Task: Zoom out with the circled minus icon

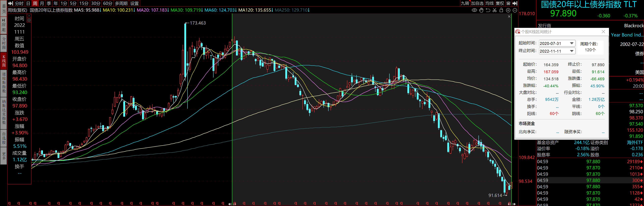Action: [515, 10]
